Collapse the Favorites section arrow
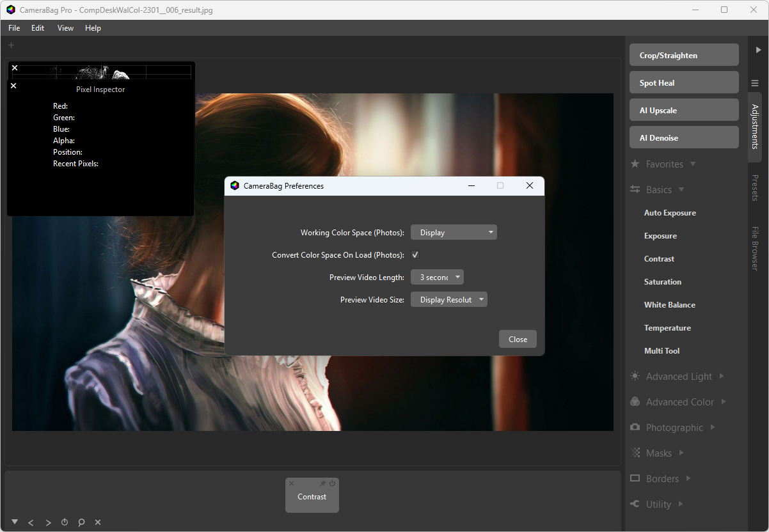 click(x=693, y=164)
